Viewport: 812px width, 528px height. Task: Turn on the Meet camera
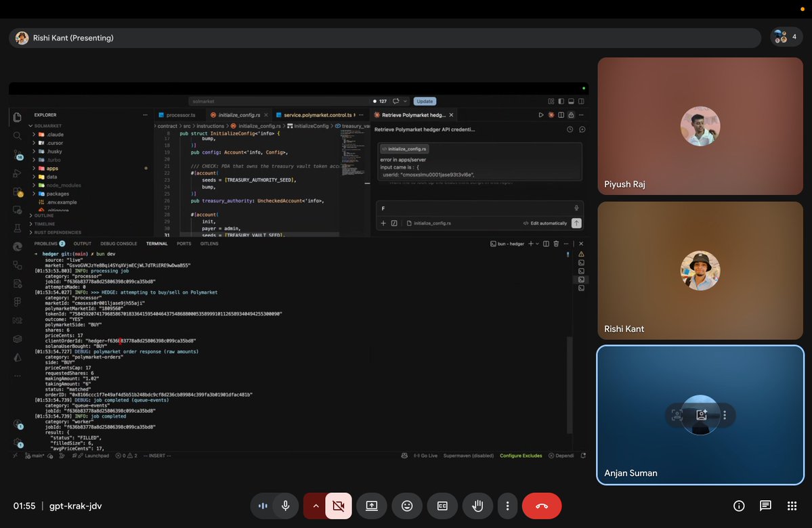tap(338, 506)
